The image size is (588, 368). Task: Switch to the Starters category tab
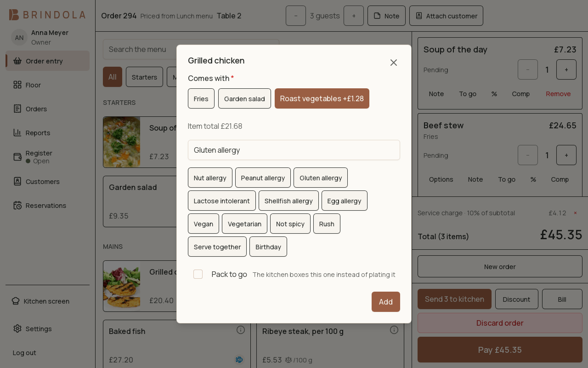click(x=144, y=77)
